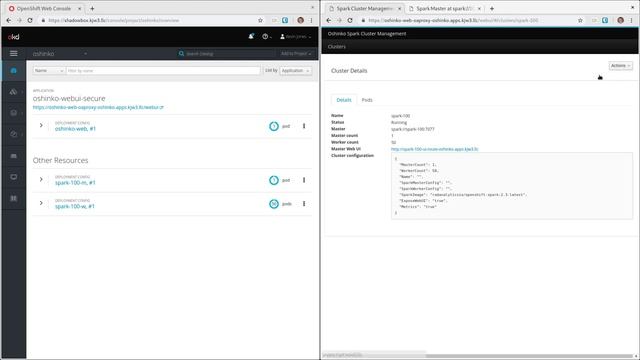640x360 pixels.
Task: Select the Spark Master browser tab
Action: click(444, 8)
